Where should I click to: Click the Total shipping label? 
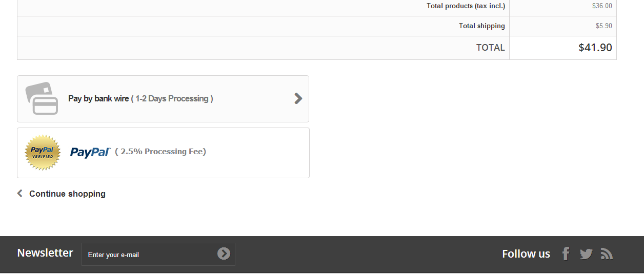(x=481, y=26)
